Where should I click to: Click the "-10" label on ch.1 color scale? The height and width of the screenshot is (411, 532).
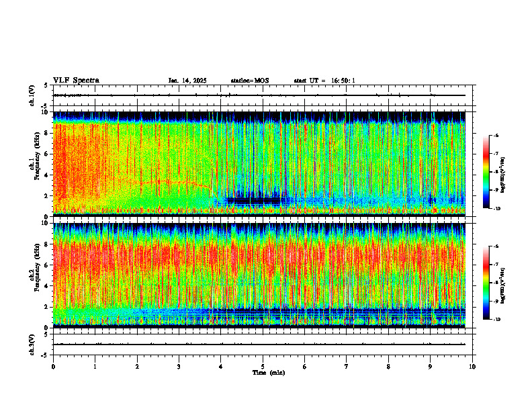496,208
